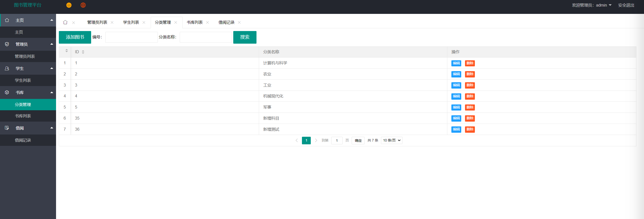Close the 借阅记录 tab
This screenshot has width=644, height=219.
click(x=239, y=22)
